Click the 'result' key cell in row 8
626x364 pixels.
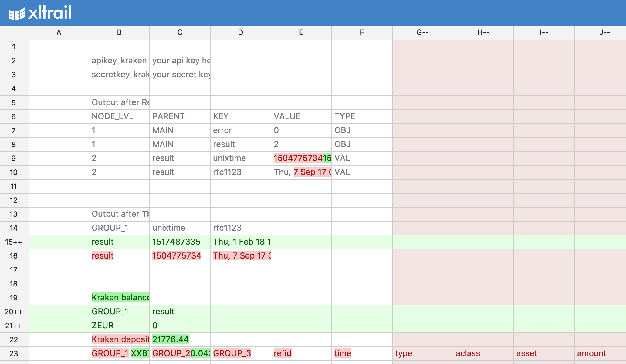241,145
